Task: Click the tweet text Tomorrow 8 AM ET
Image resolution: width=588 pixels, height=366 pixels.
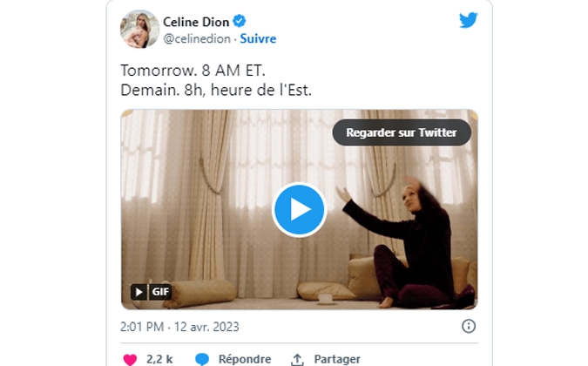Action: (x=193, y=71)
